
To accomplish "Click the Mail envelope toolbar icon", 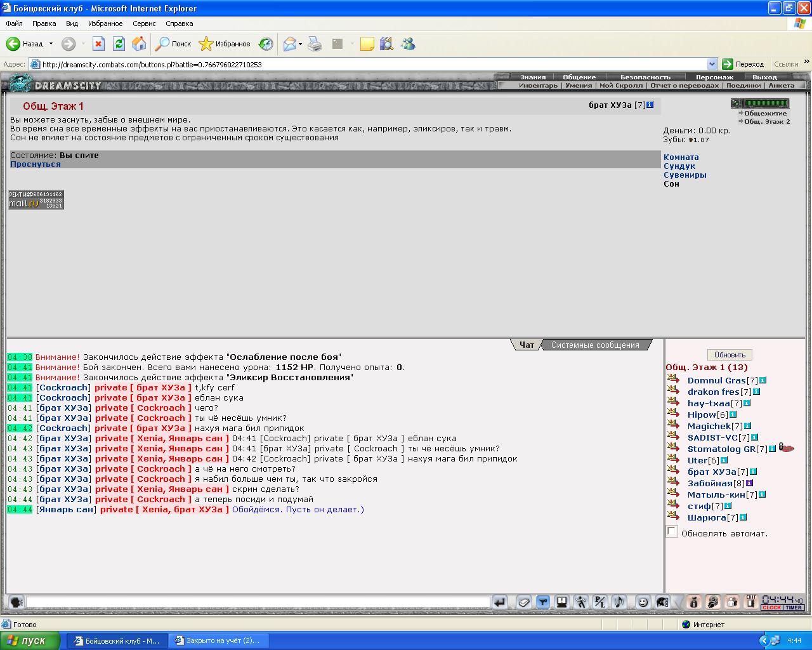I will [290, 44].
